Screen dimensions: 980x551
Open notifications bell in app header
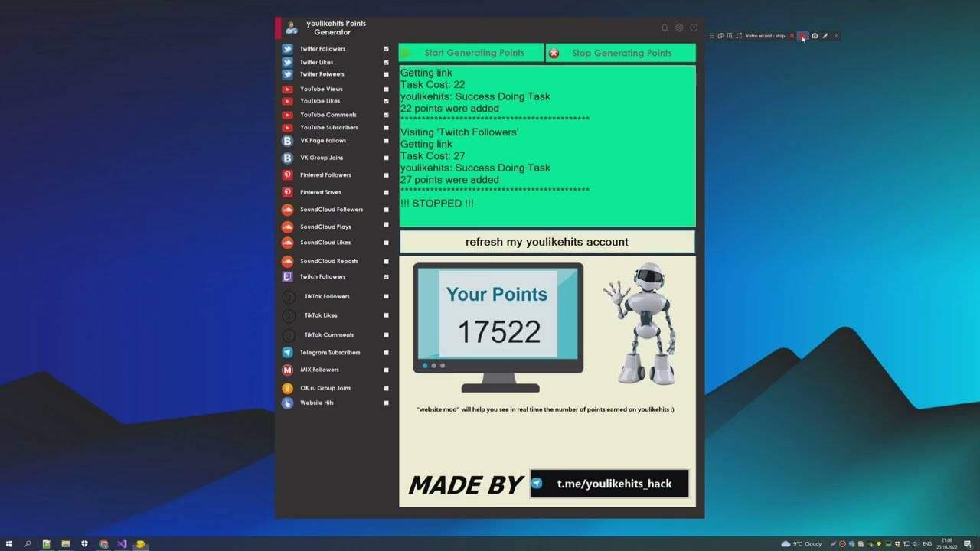(x=665, y=28)
